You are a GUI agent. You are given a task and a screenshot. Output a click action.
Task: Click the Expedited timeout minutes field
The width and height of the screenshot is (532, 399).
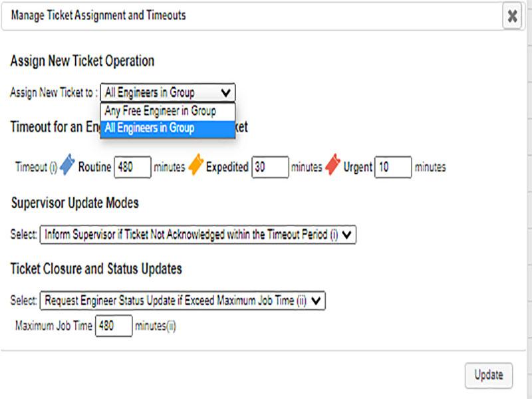pos(269,167)
